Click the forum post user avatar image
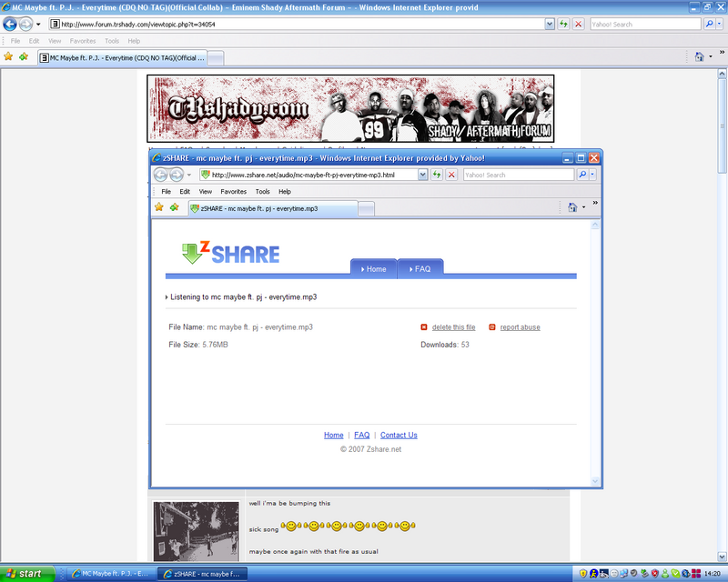728x582 pixels. [197, 531]
